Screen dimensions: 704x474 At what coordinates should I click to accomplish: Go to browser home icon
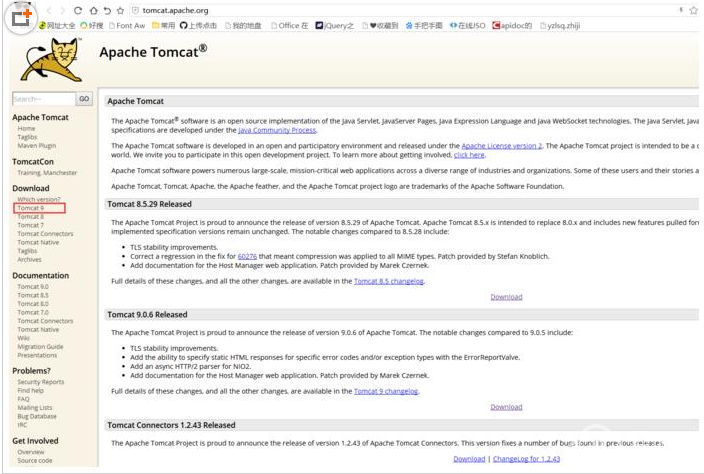point(93,10)
